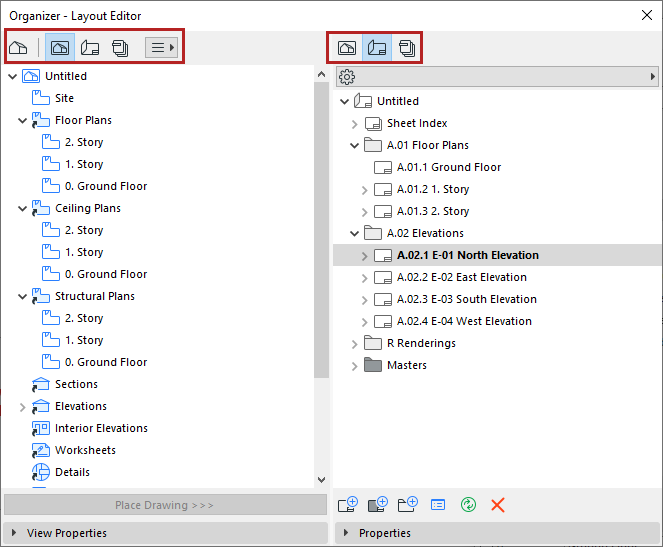Select the Sections folder
The image size is (663, 547).
click(x=76, y=384)
